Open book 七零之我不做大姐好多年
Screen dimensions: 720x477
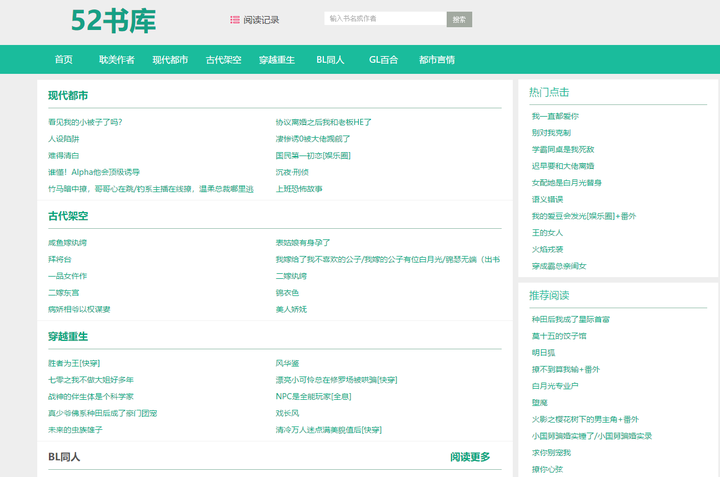90,380
